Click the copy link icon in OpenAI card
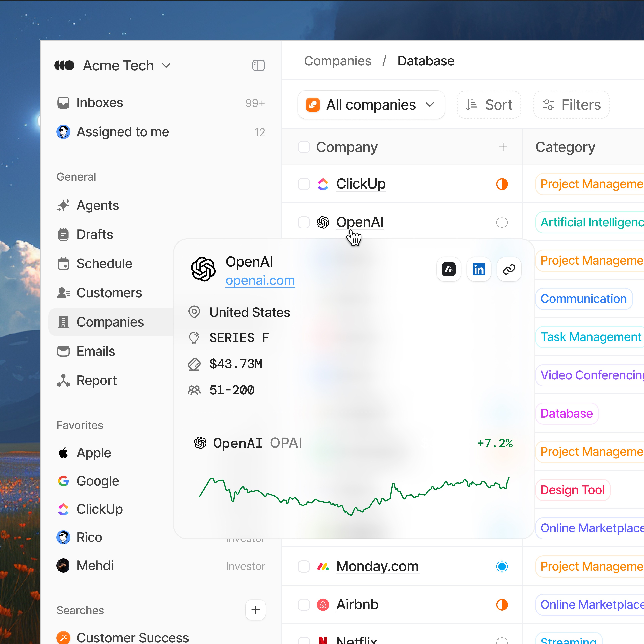Viewport: 644px width, 644px height. point(509,269)
